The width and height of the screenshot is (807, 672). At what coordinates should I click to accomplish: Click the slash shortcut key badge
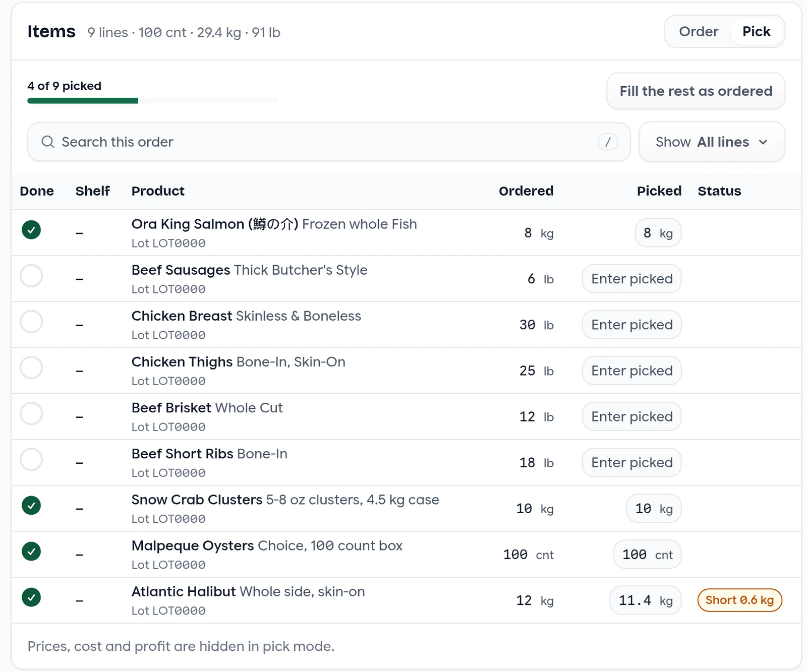608,142
